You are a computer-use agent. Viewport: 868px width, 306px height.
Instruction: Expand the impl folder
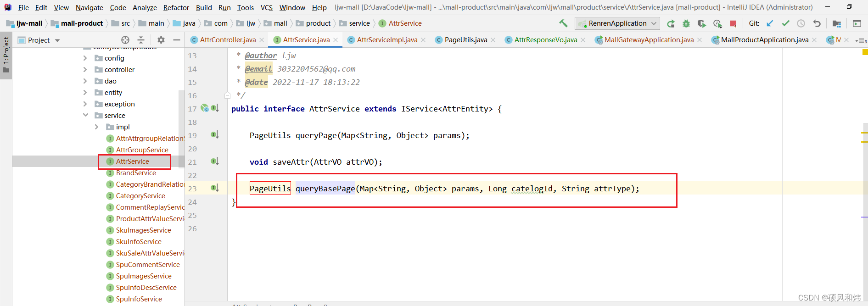pos(96,127)
